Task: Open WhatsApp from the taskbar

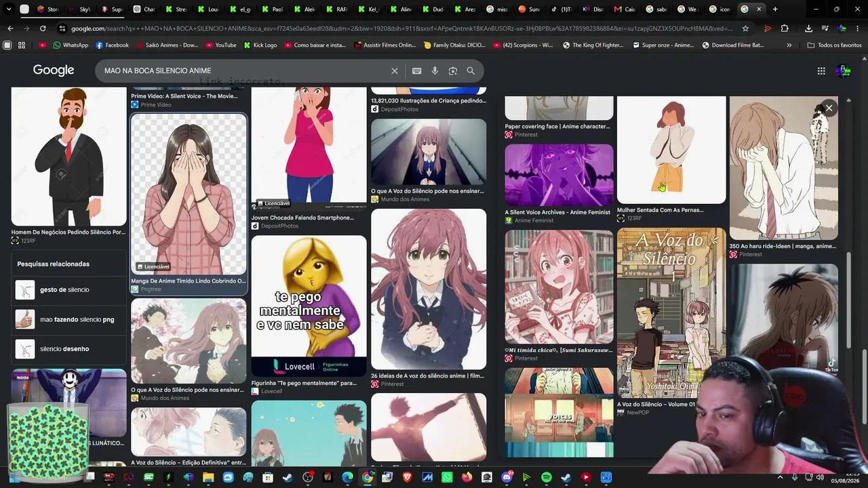Action: tap(447, 478)
